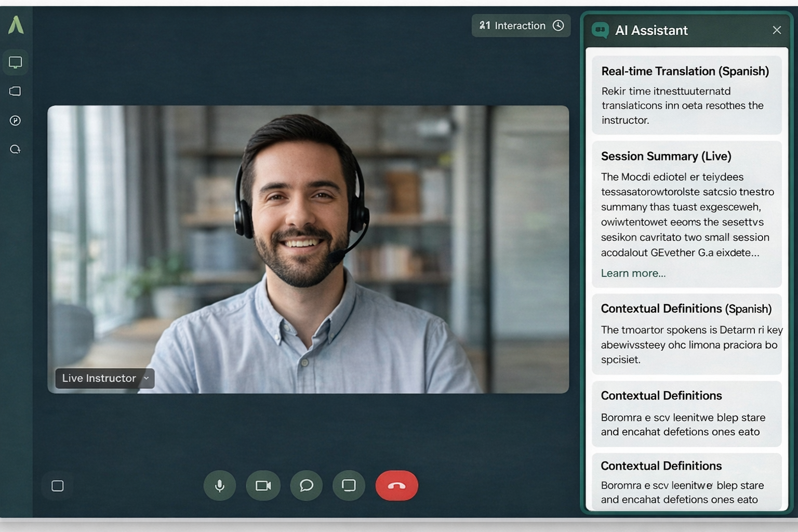Mute the microphone

point(220,486)
